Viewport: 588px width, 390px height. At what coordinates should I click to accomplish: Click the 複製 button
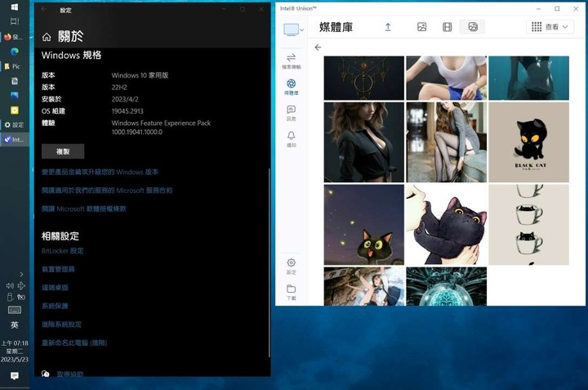63,151
